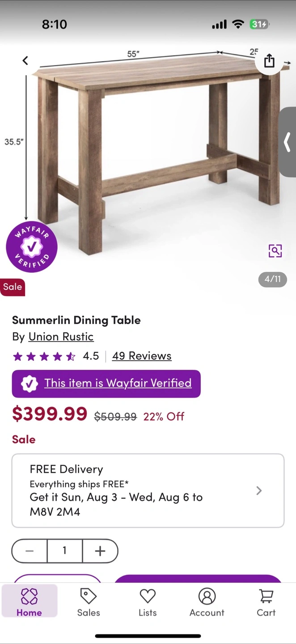Screen dimensions: 296x644
Task: Open the Union Rustic brand link
Action: (x=61, y=337)
